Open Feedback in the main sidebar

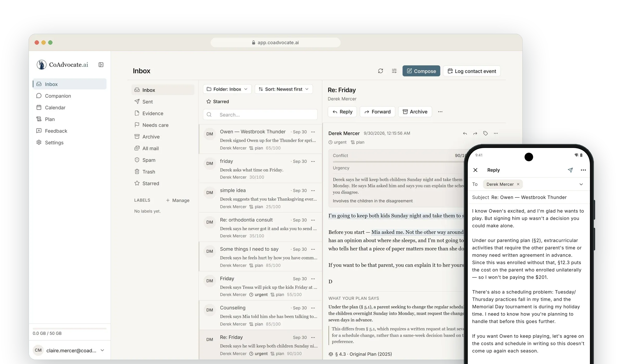tap(69, 131)
